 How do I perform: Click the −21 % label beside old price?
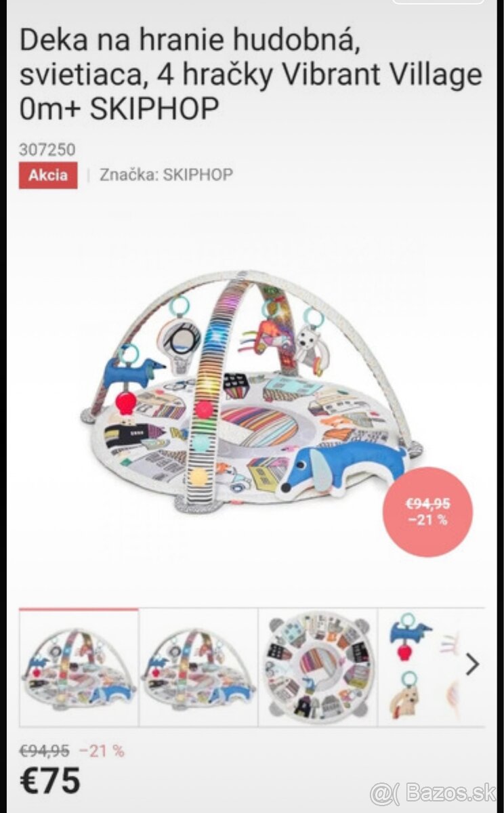pos(102,751)
